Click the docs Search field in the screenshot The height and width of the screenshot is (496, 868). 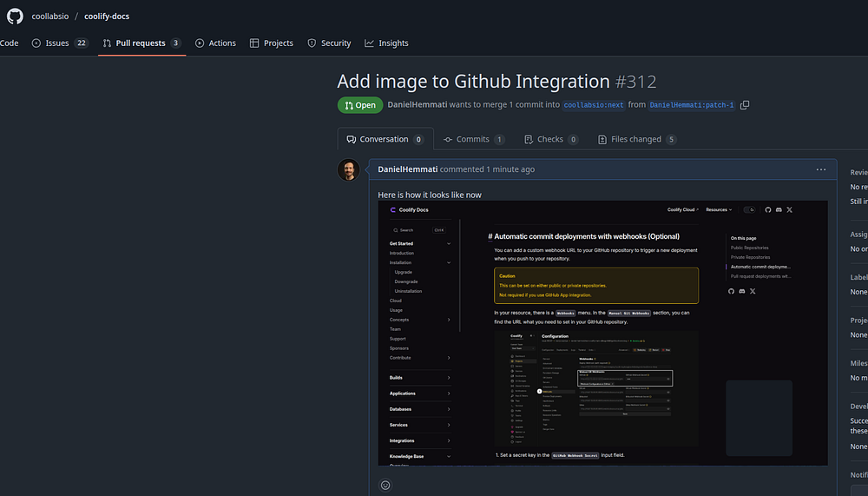tap(419, 230)
